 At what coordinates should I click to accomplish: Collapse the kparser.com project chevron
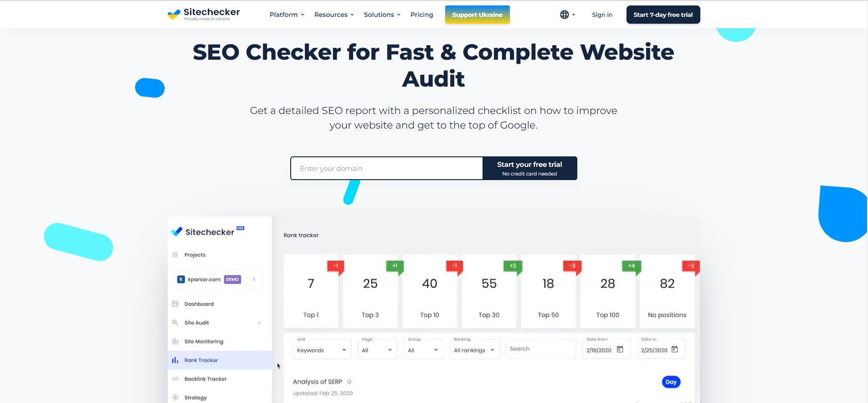coord(254,279)
